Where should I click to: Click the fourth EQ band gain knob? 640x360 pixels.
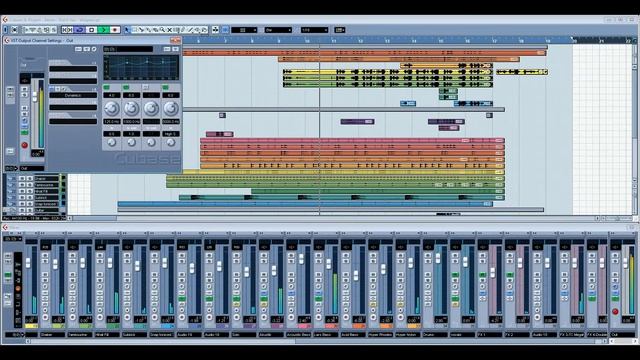click(x=171, y=108)
